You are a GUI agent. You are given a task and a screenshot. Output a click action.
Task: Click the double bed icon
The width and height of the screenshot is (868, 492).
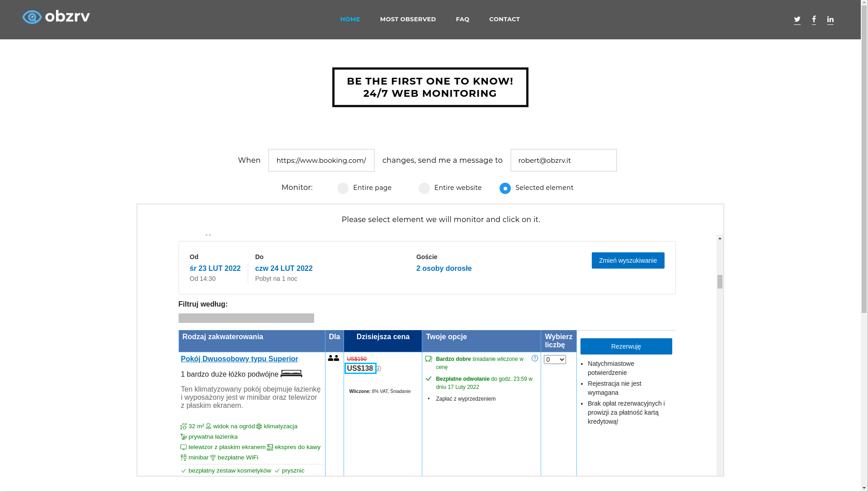291,374
